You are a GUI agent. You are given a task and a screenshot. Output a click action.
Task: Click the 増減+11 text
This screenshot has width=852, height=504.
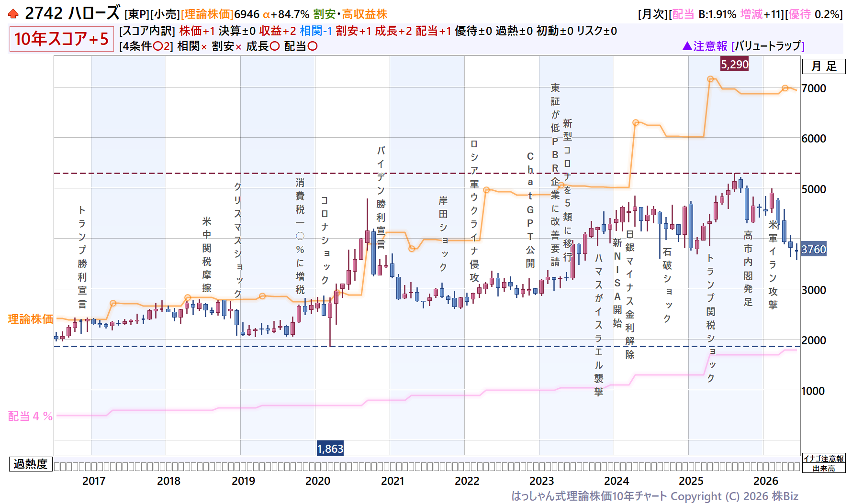coord(761,14)
